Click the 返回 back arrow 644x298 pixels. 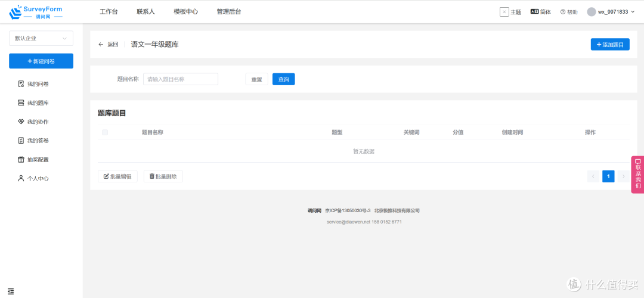(101, 44)
